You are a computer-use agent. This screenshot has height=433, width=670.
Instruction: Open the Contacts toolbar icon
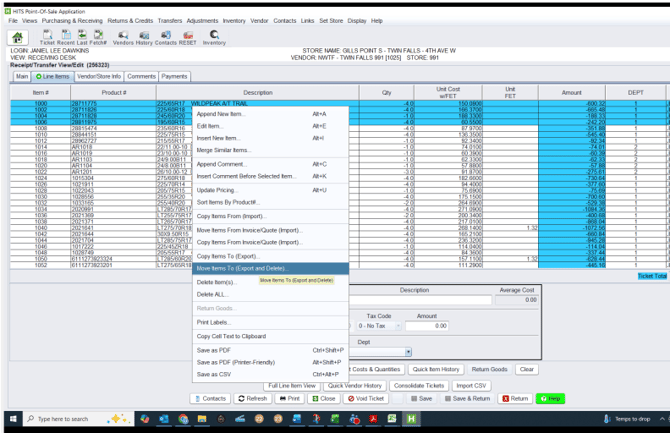166,37
